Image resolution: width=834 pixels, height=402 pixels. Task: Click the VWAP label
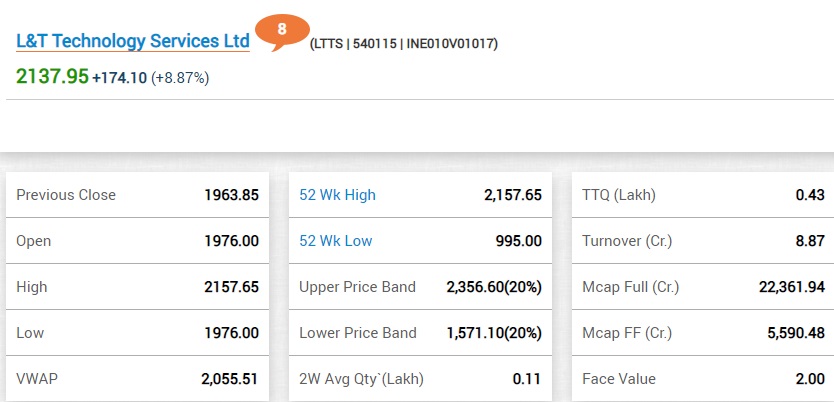pos(37,379)
